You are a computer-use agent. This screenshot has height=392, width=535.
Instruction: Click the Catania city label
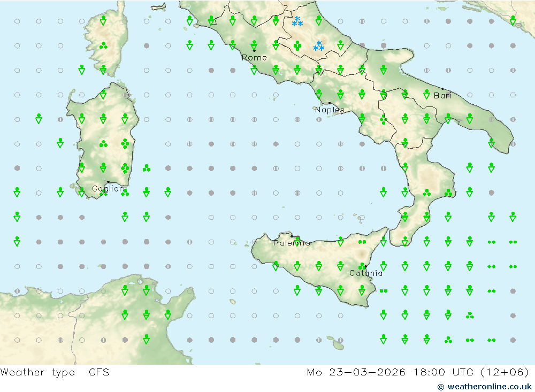coord(366,273)
